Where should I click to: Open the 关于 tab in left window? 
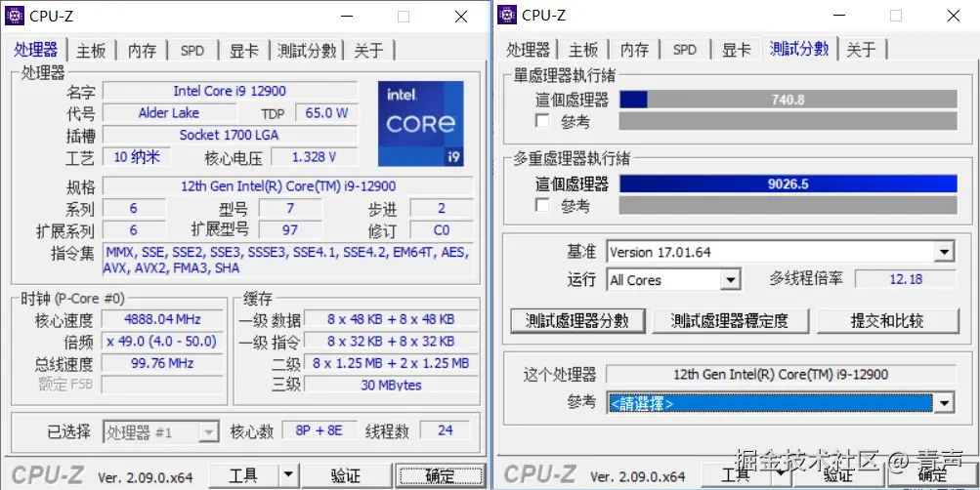click(368, 51)
